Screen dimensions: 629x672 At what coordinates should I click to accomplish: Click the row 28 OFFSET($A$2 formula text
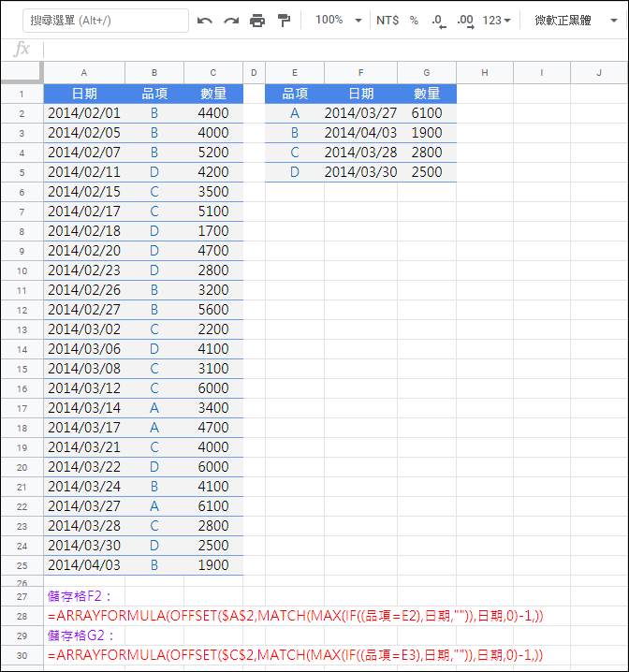pos(296,616)
